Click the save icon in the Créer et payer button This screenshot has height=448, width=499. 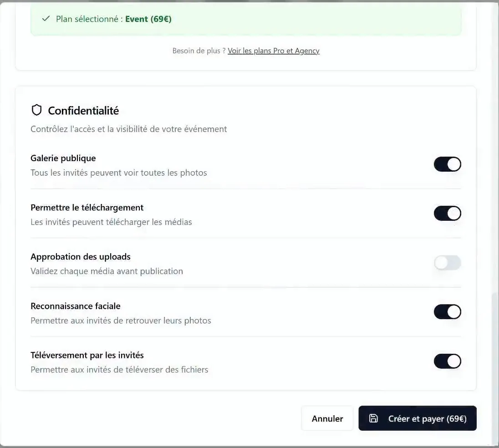click(x=373, y=418)
